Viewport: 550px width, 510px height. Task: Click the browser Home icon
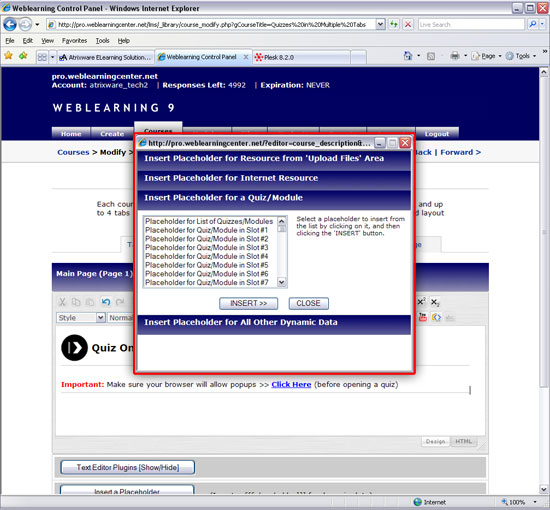coord(408,56)
